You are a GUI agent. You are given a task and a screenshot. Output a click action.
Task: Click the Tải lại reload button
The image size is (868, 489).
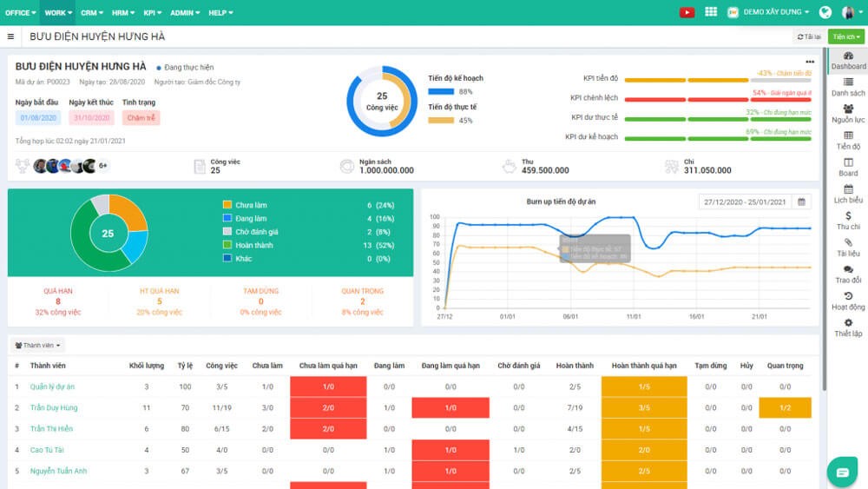pos(808,36)
